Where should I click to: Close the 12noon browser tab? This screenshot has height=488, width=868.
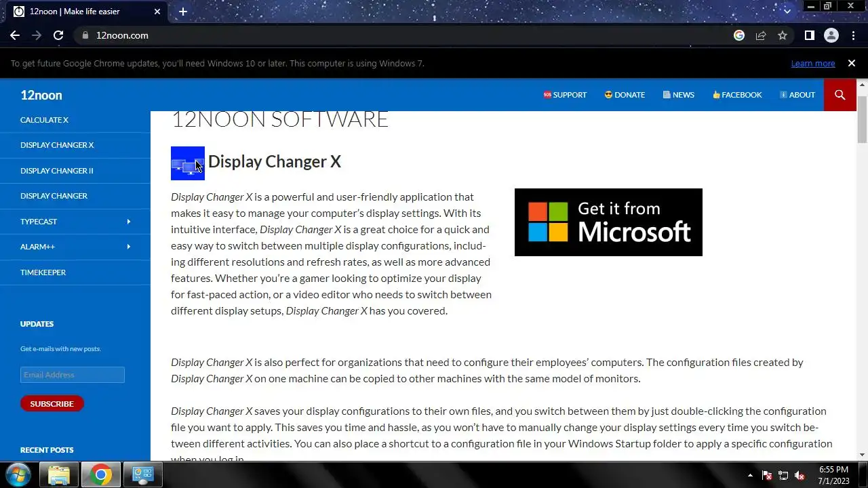158,12
